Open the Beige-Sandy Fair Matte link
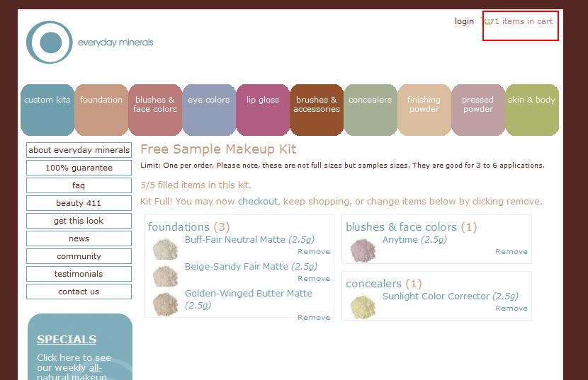 pos(251,267)
